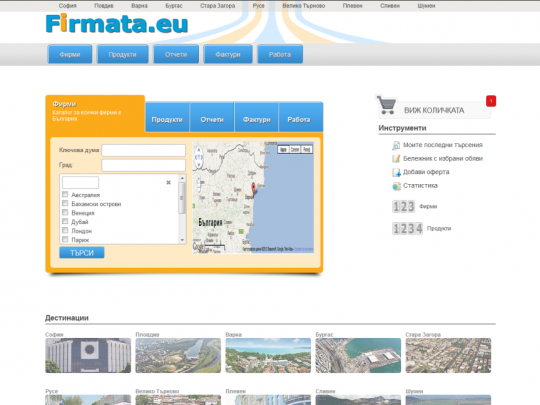
Task: Click the statistics chart icon
Action: coord(396,186)
